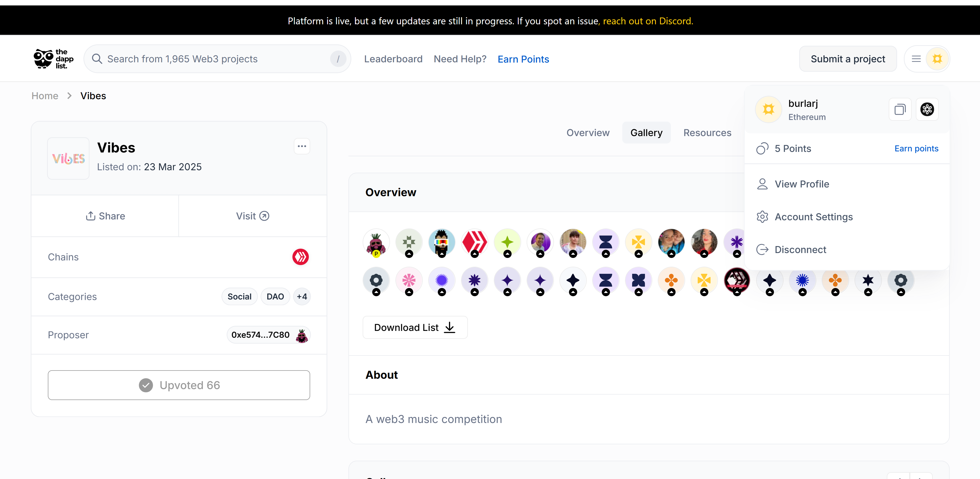Screen dimensions: 980x479
Task: Click the two-people photo voter avatar
Action: (671, 242)
